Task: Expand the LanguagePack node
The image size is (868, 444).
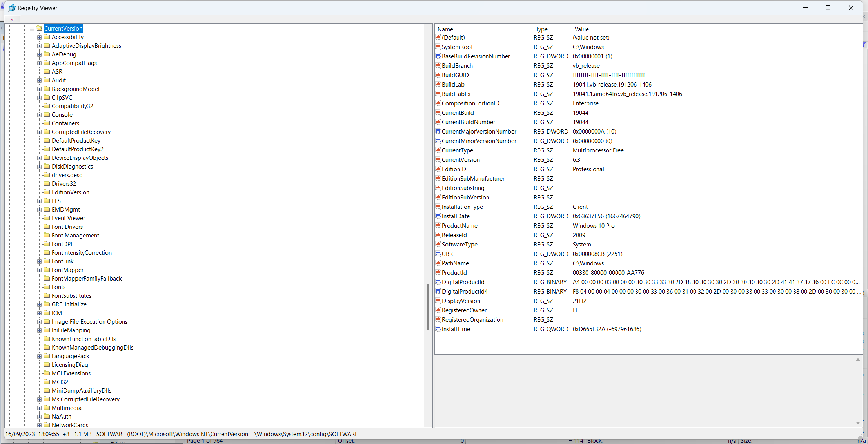Action: (39, 356)
